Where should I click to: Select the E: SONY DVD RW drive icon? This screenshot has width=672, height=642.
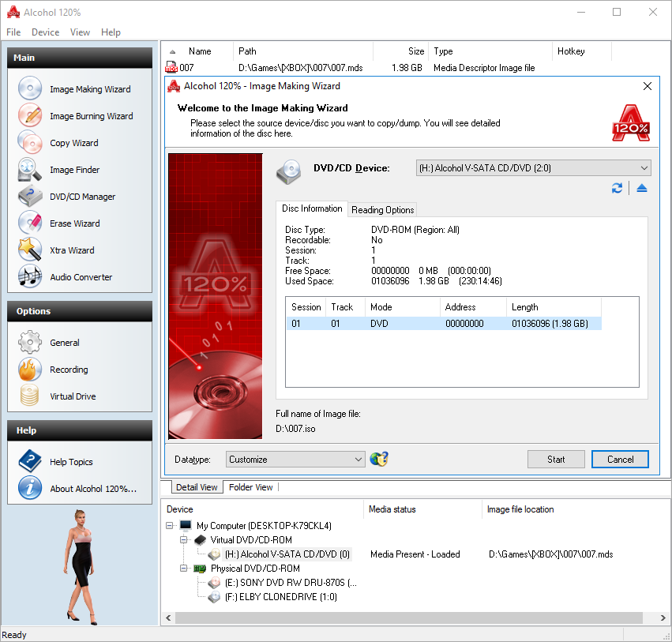[214, 583]
